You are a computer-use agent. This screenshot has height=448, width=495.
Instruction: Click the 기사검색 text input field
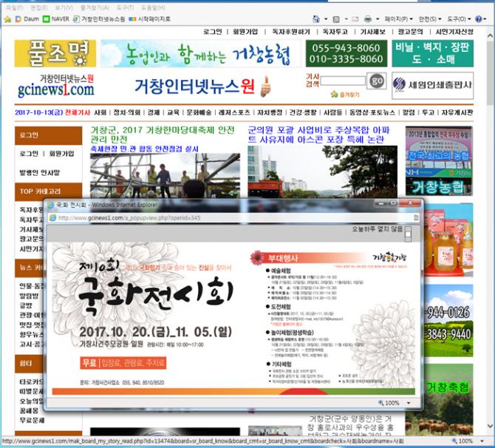point(343,81)
